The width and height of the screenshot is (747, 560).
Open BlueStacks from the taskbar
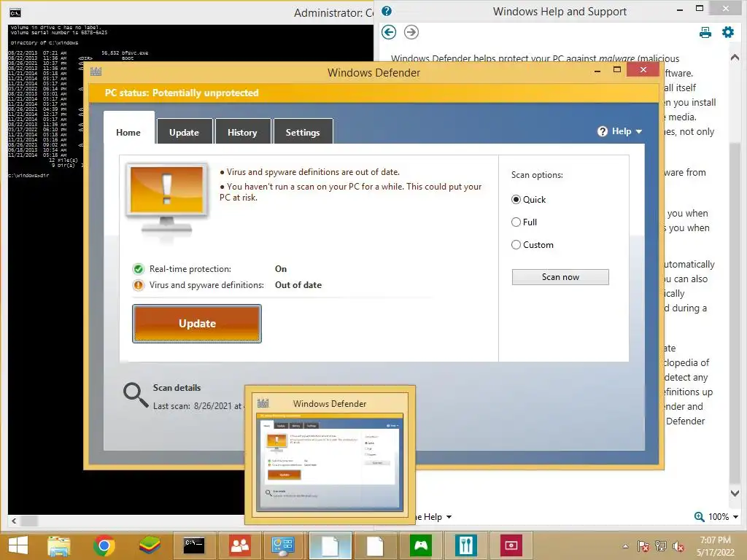point(149,545)
